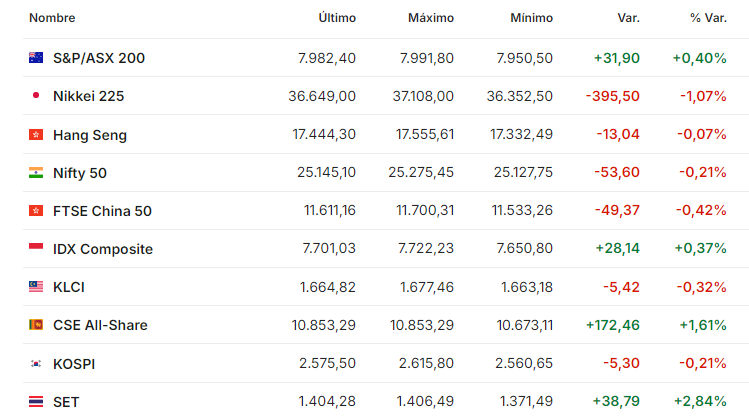Image resolution: width=749 pixels, height=418 pixels.
Task: Click the Thailand flag beside SET
Action: click(x=36, y=401)
